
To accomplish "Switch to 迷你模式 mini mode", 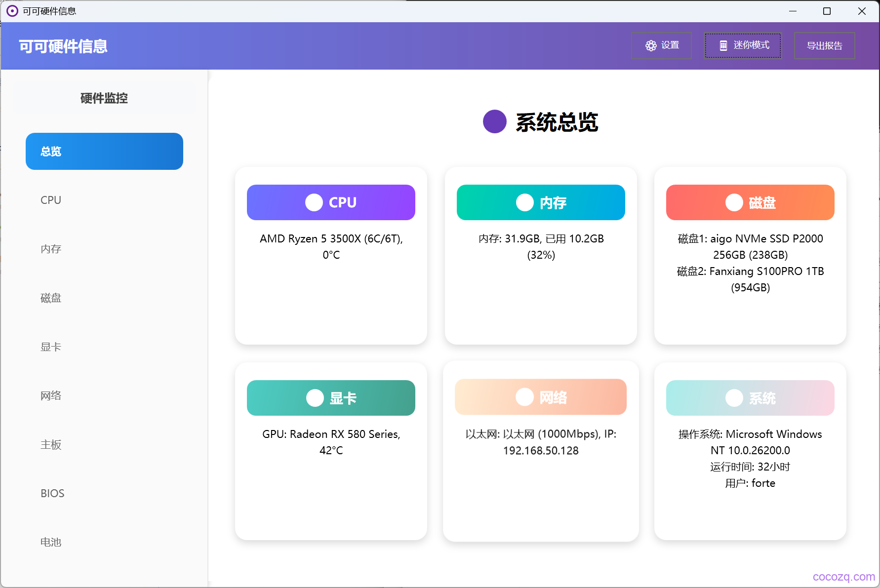I will [743, 46].
